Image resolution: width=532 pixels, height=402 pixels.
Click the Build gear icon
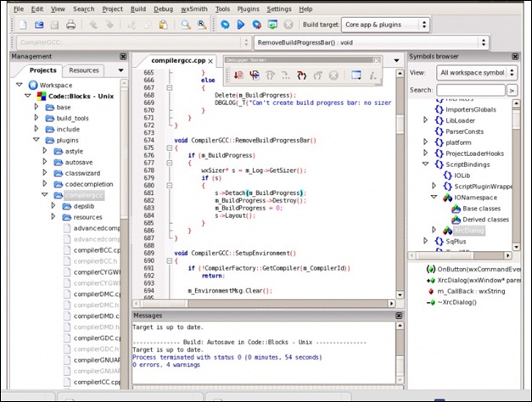[225, 25]
